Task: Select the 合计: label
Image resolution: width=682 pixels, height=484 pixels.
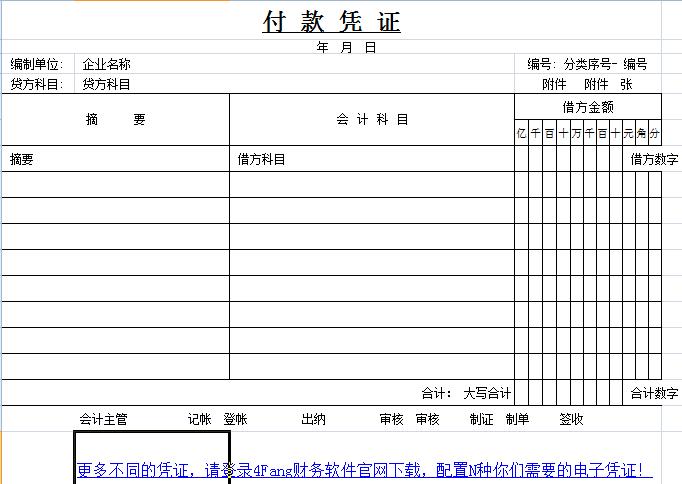Action: click(x=436, y=393)
